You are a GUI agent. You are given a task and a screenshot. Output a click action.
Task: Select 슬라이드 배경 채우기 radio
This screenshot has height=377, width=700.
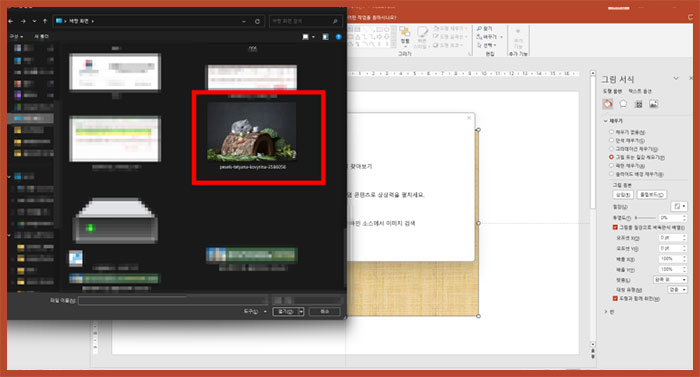click(612, 174)
